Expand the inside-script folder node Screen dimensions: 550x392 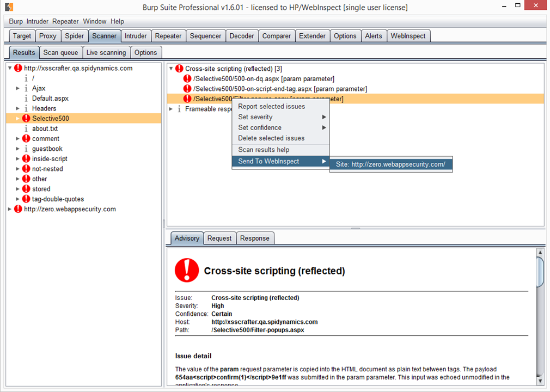click(17, 159)
